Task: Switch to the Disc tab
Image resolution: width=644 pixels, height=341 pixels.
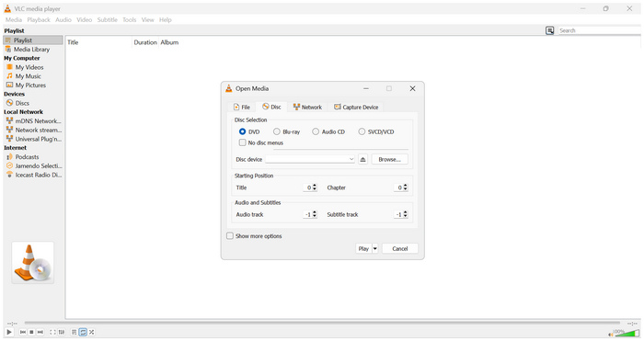Action: (x=271, y=107)
